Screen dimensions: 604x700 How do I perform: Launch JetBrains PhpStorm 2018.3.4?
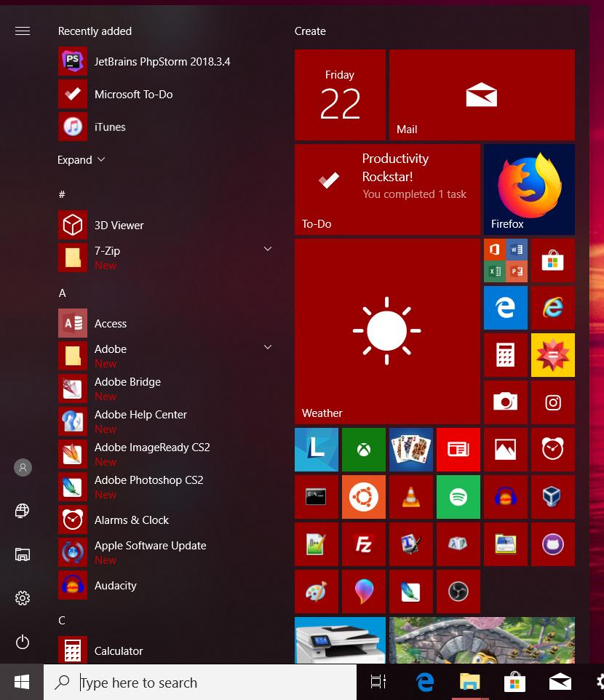pyautogui.click(x=165, y=61)
